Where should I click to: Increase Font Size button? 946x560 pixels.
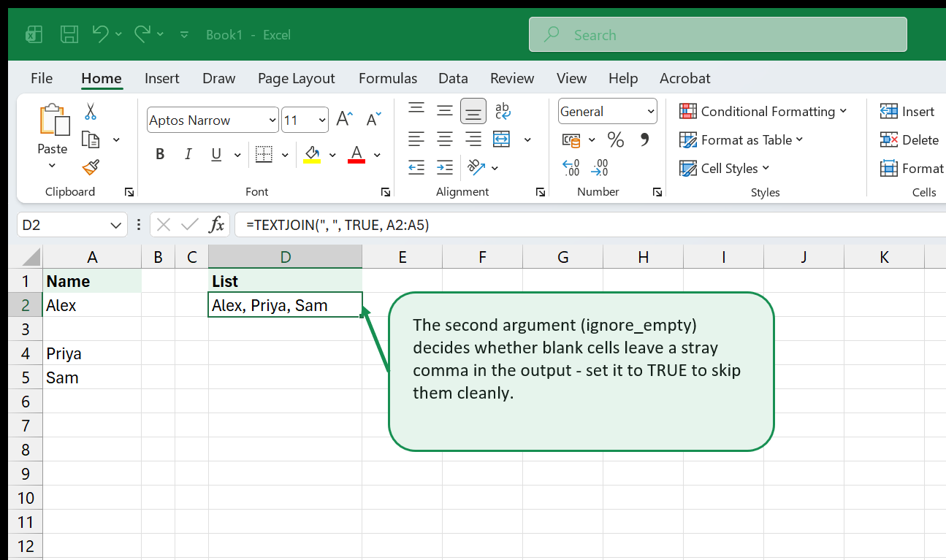(345, 120)
